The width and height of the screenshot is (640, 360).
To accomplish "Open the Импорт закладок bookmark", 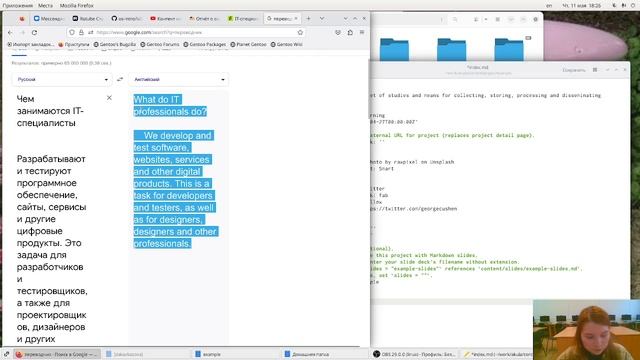I will pyautogui.click(x=31, y=44).
